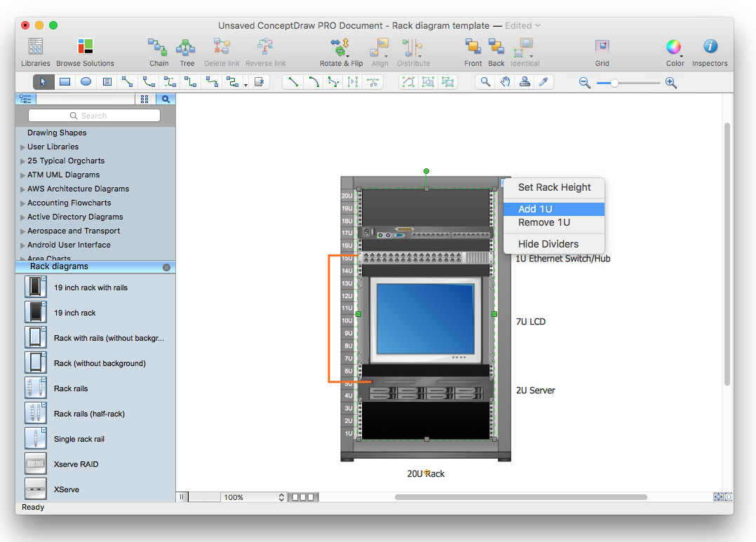756x542 pixels.
Task: Select the straight line tool
Action: coord(293,82)
